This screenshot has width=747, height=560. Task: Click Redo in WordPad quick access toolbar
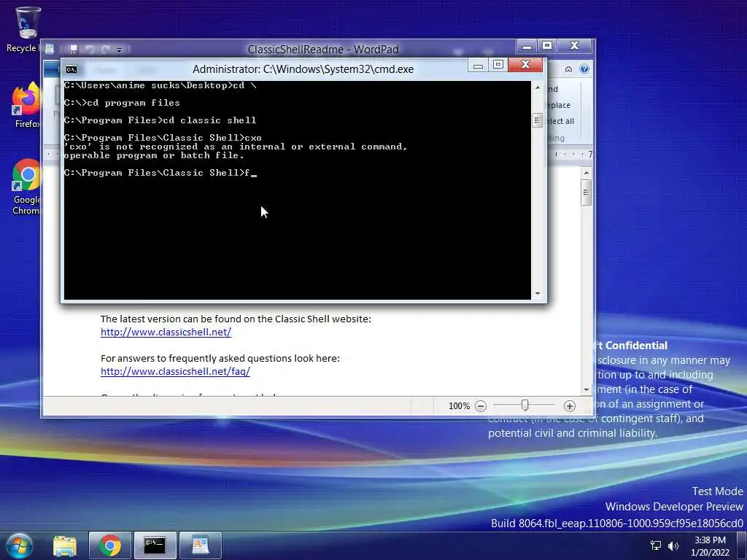[x=105, y=49]
